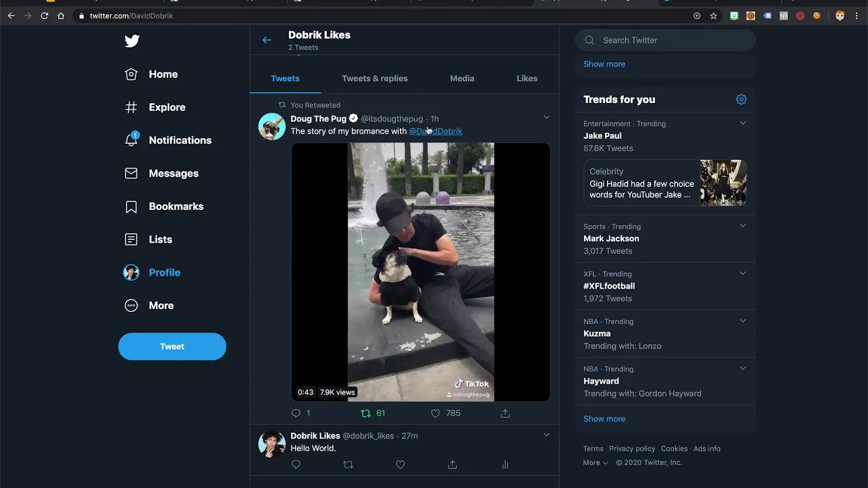
Task: Share the Hello World tweet
Action: [452, 465]
